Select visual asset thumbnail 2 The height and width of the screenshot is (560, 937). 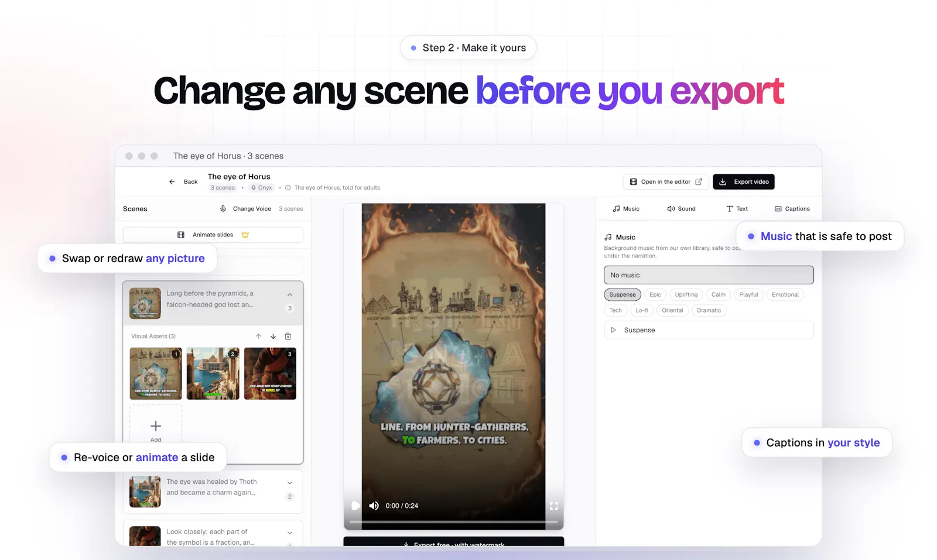tap(213, 373)
